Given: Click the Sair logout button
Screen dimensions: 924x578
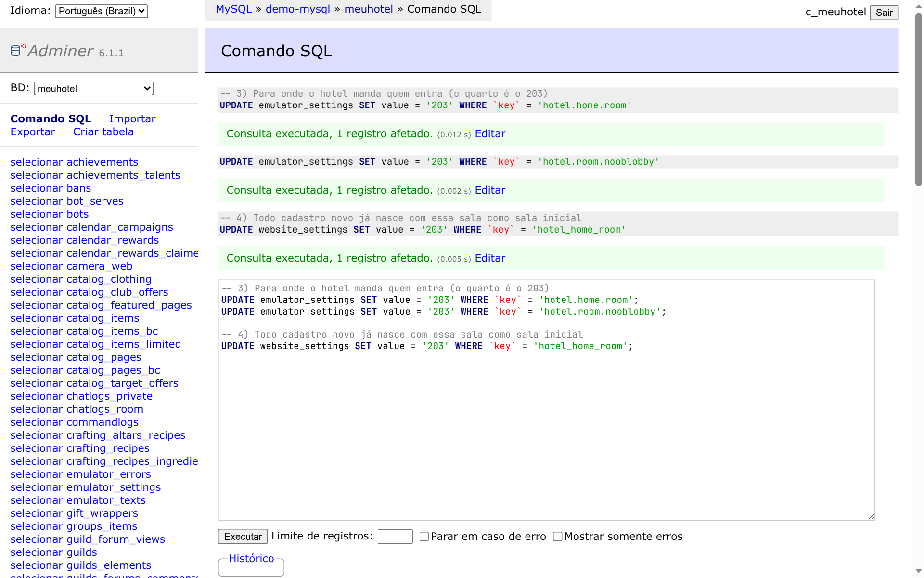Looking at the screenshot, I should [x=884, y=13].
